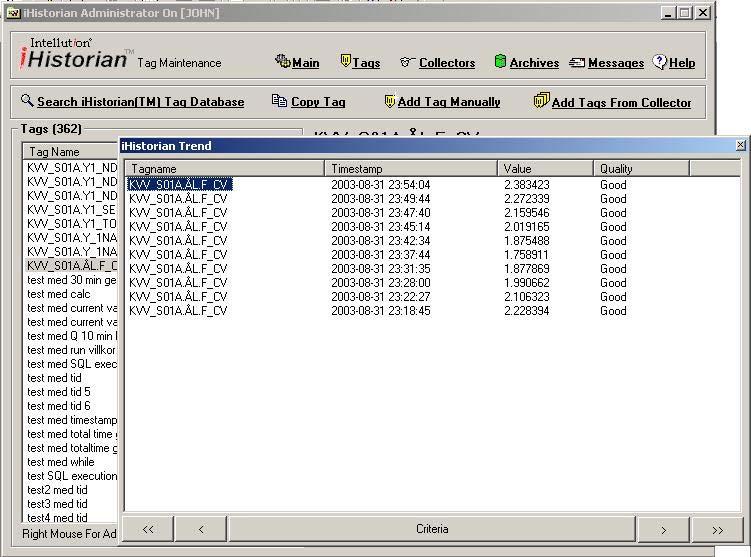
Task: Click the Collectors icon
Action: pos(406,62)
